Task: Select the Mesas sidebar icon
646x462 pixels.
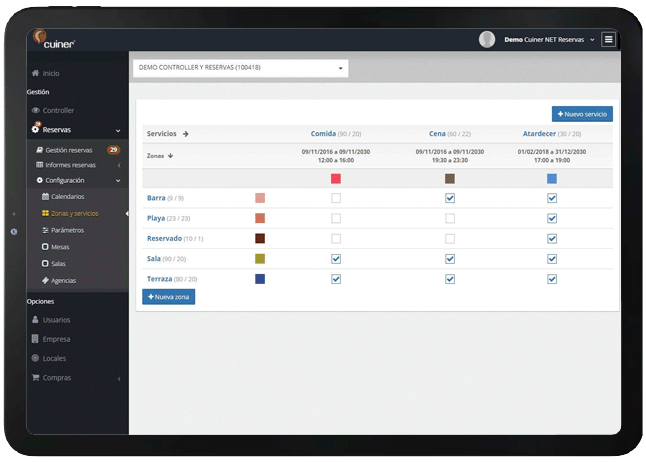Action: click(x=45, y=246)
